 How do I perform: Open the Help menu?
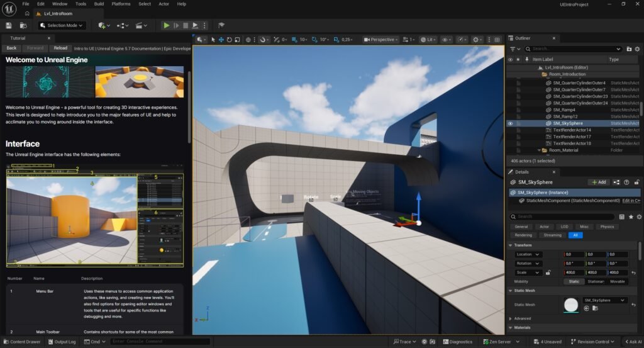182,4
